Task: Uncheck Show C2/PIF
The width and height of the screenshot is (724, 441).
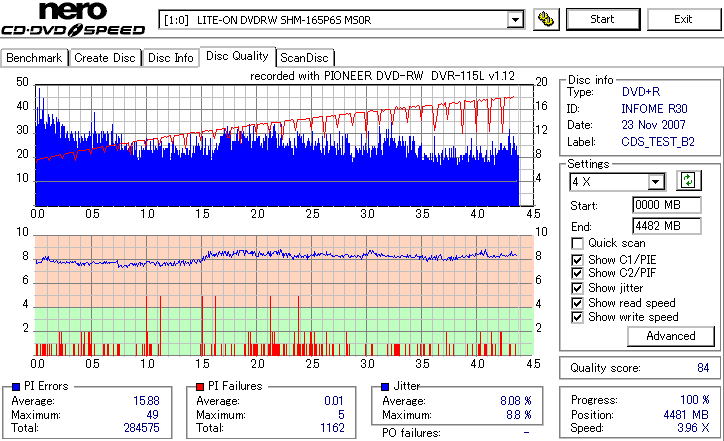Action: (x=577, y=273)
